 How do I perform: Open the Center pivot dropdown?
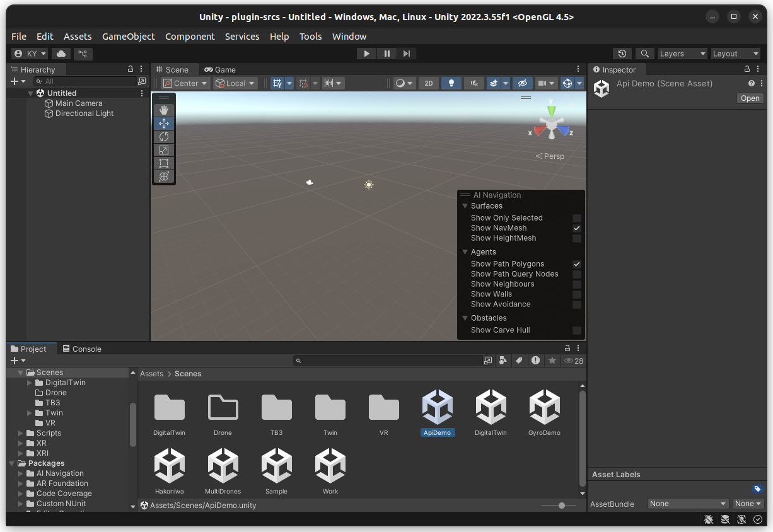tap(185, 83)
